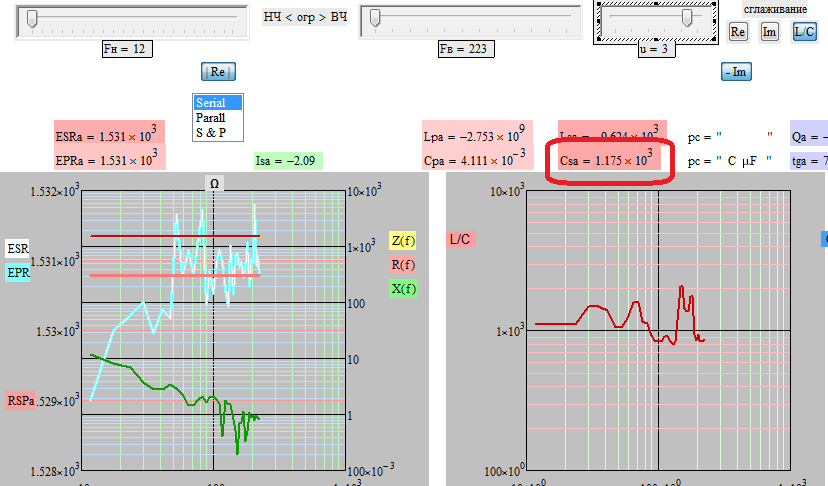Image resolution: width=828 pixels, height=486 pixels.
Task: Click the -Im button
Action: point(736,72)
